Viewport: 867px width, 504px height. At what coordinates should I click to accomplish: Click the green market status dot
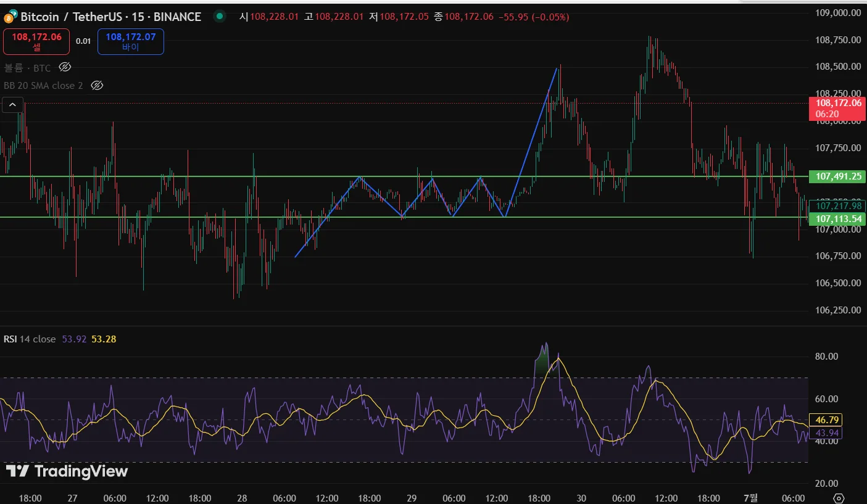pyautogui.click(x=219, y=17)
